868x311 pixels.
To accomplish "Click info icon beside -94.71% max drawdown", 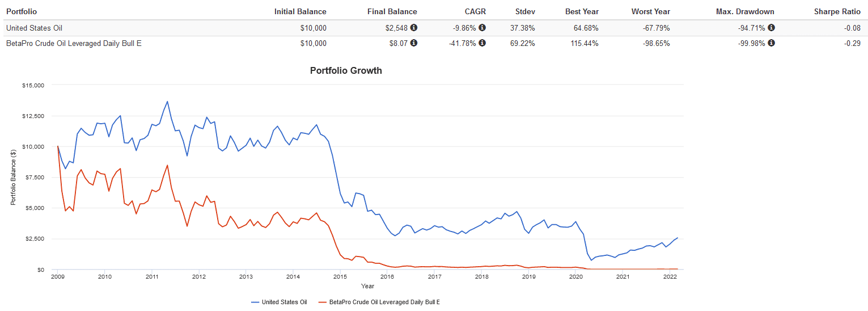I will (x=771, y=27).
